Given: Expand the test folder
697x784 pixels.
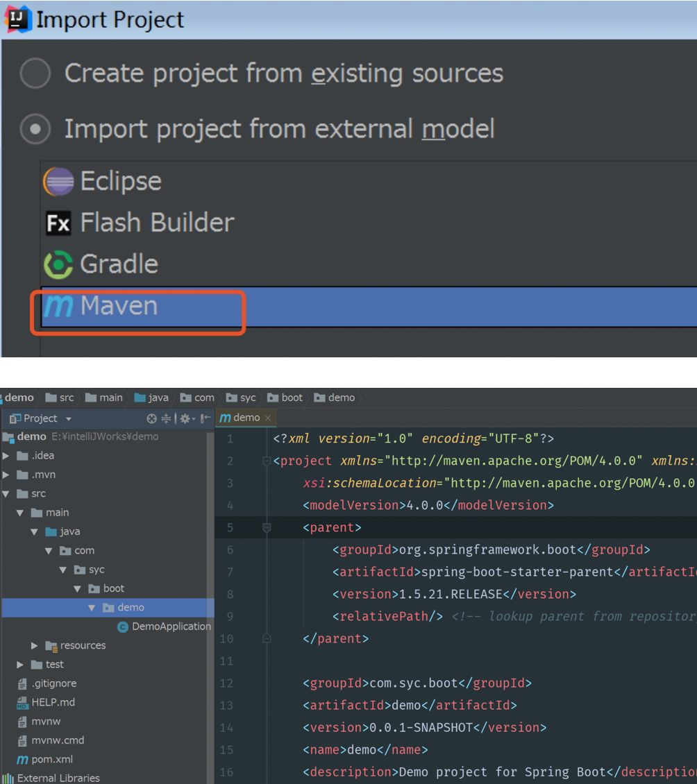Looking at the screenshot, I should click(20, 665).
